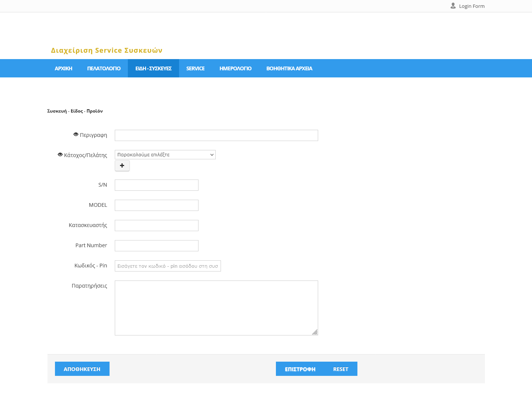Viewport: 532px width, 417px height.
Task: Click the eye icon next to Κάτοχος/Πελάτης
Action: [60, 155]
